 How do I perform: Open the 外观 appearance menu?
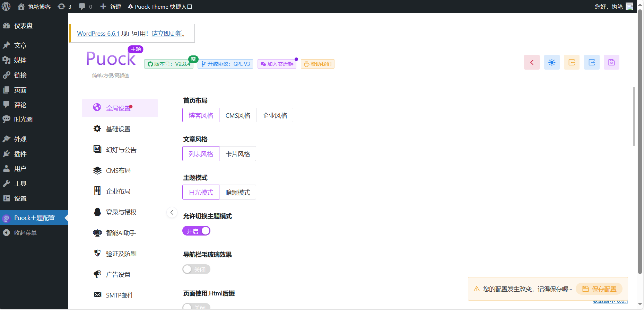[x=34, y=139]
